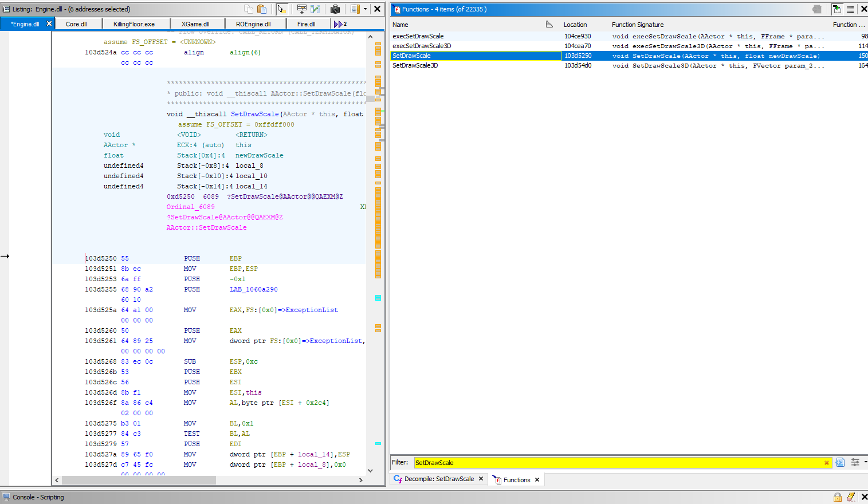Select the SetDrawScale3D function row
The image size is (868, 504).
click(x=415, y=65)
